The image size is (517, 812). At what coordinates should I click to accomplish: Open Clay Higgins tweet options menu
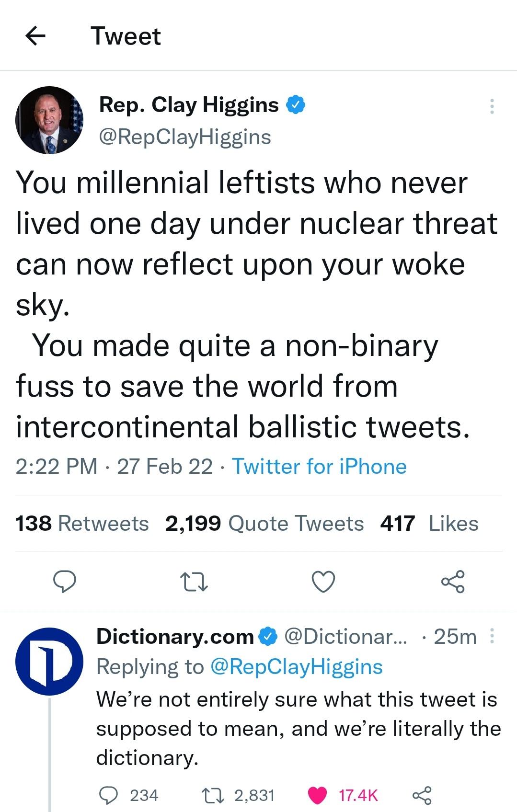point(492,106)
